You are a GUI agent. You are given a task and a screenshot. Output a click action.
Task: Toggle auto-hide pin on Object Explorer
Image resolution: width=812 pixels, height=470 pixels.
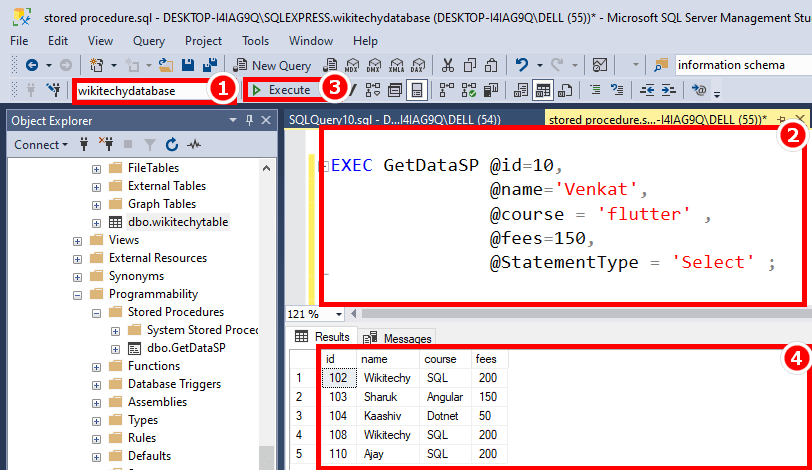coord(250,120)
